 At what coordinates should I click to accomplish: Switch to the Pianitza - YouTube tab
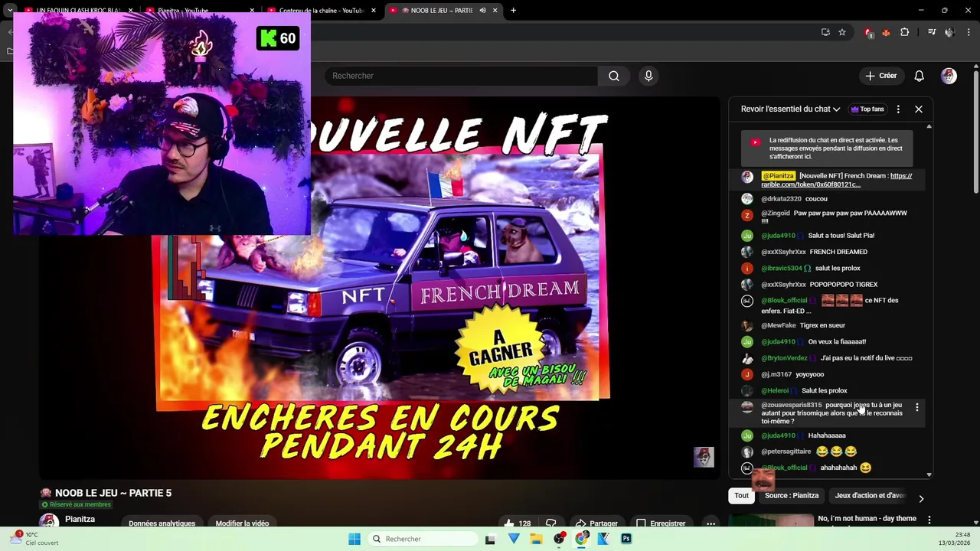click(199, 11)
